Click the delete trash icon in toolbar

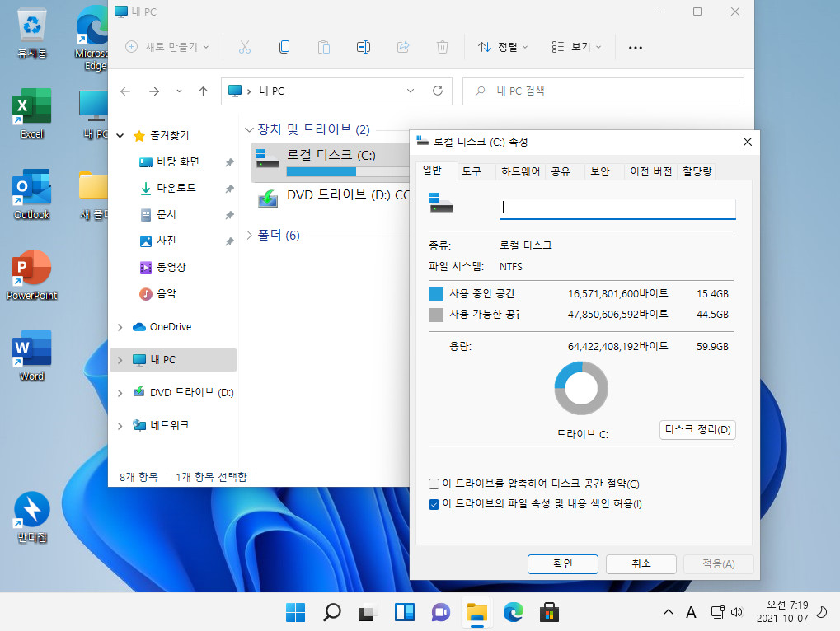pos(443,47)
